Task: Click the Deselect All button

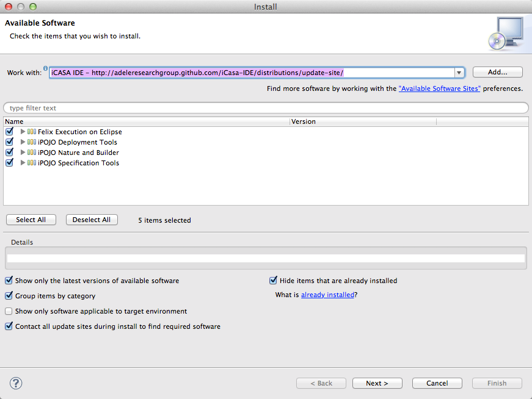Action: (x=92, y=220)
